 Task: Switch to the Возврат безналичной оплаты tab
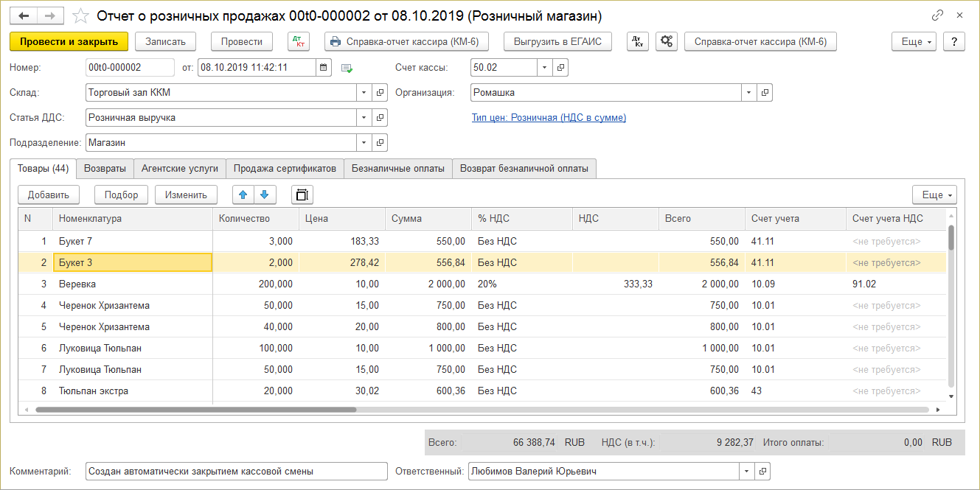(524, 169)
